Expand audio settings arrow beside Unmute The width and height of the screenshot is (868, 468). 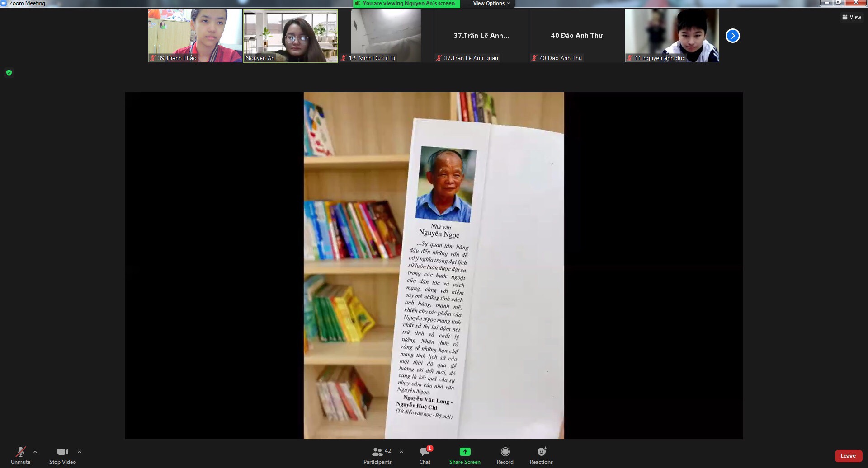coord(35,452)
